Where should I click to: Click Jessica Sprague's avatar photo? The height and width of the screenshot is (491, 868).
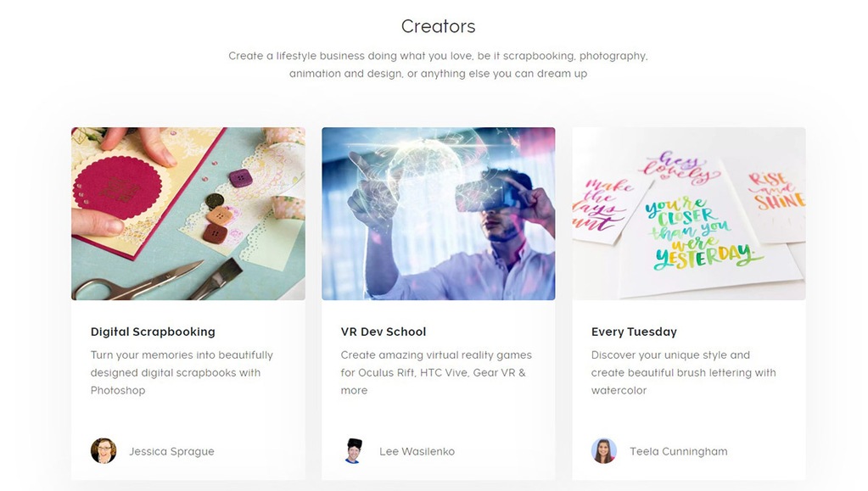pos(104,450)
